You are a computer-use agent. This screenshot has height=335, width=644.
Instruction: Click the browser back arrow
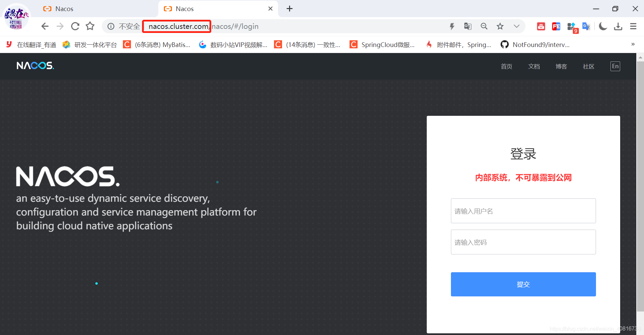point(45,26)
